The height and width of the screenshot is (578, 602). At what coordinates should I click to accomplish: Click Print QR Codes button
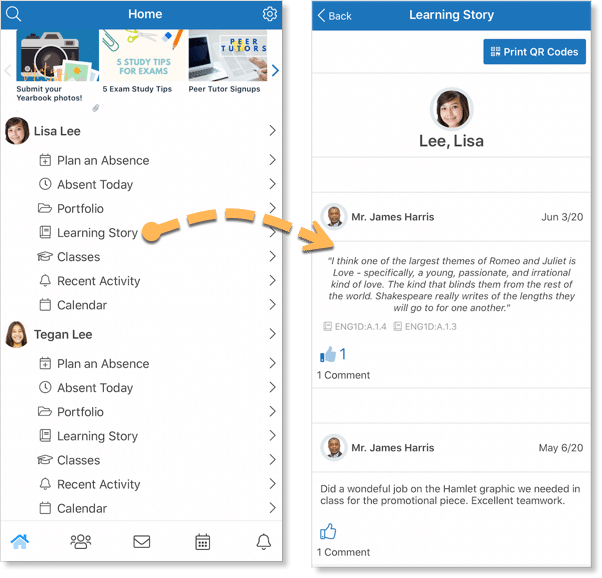pyautogui.click(x=534, y=51)
